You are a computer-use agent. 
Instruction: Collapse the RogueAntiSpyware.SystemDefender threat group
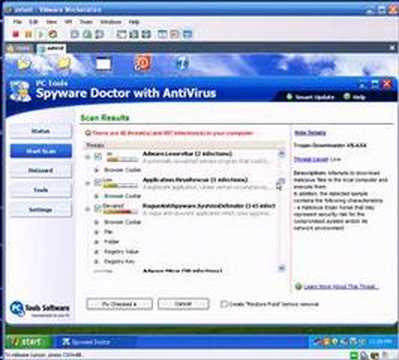pyautogui.click(x=88, y=209)
